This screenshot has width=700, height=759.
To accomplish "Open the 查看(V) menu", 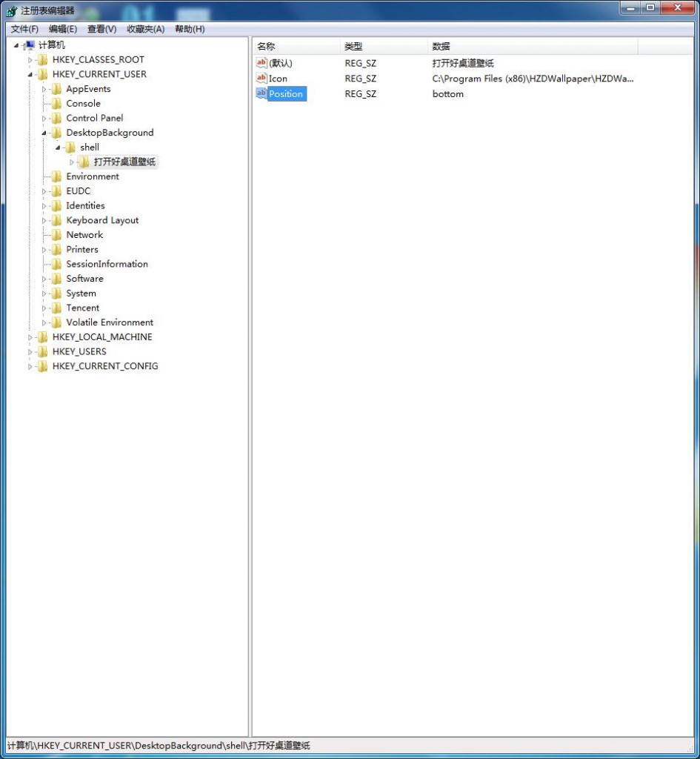I will tap(101, 29).
